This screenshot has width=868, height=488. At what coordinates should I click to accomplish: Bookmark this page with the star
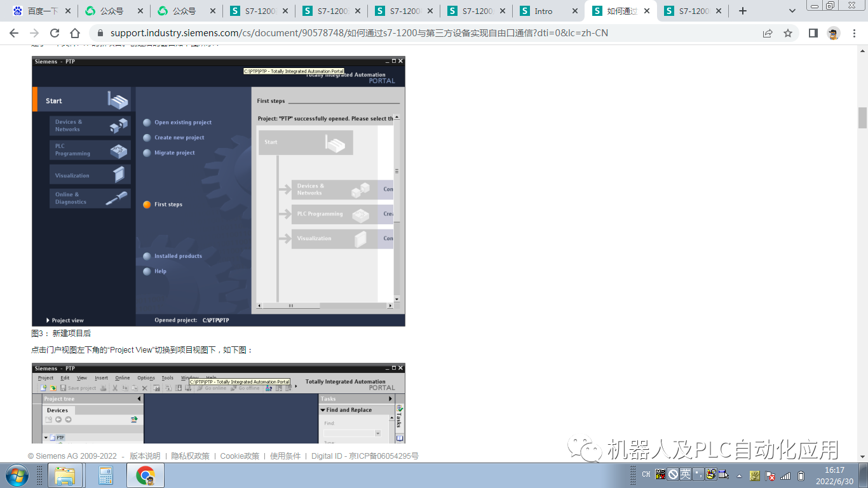(x=788, y=33)
